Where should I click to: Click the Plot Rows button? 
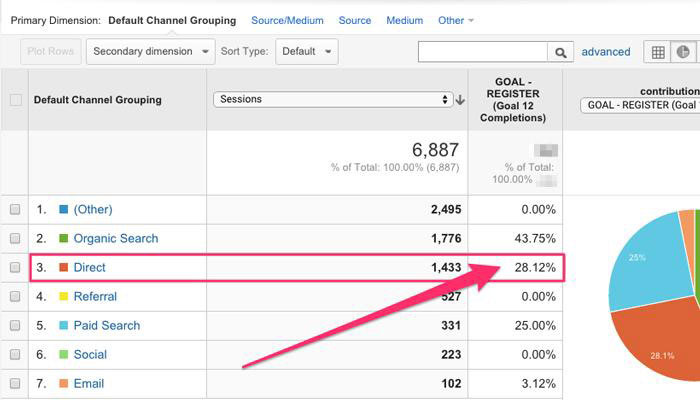50,51
